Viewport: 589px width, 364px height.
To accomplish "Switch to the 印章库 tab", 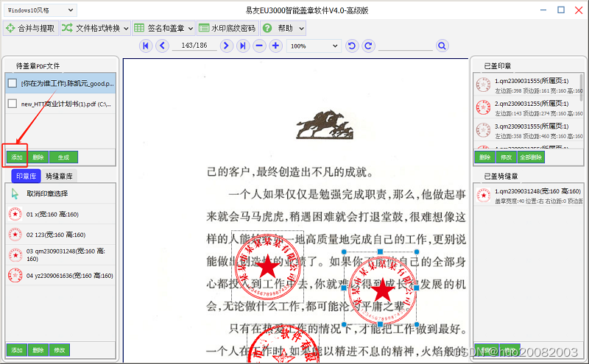I will click(x=26, y=176).
